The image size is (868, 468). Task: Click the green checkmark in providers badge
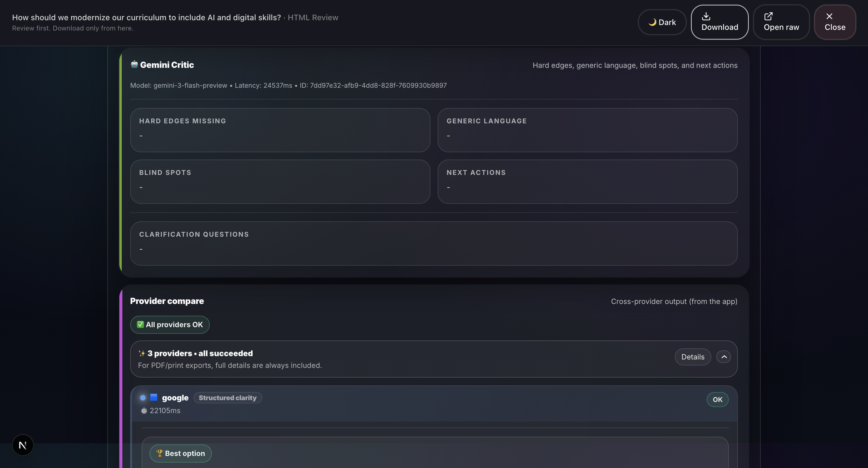(140, 325)
